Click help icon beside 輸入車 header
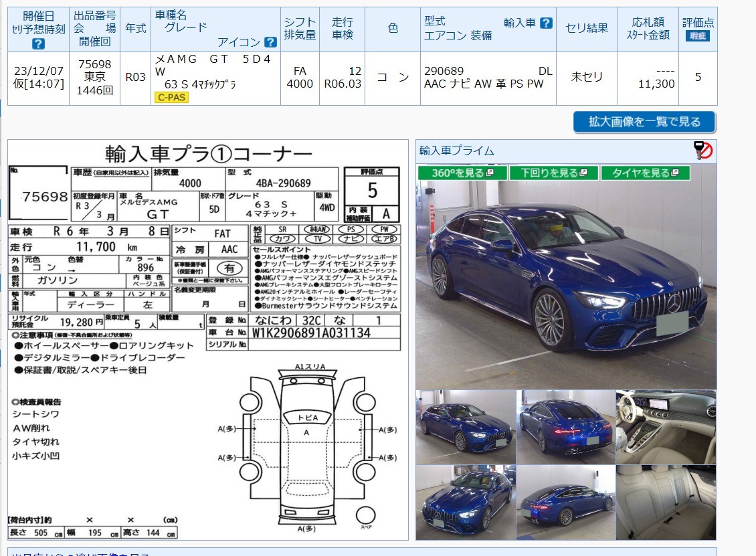Image resolution: width=756 pixels, height=556 pixels. tap(546, 23)
